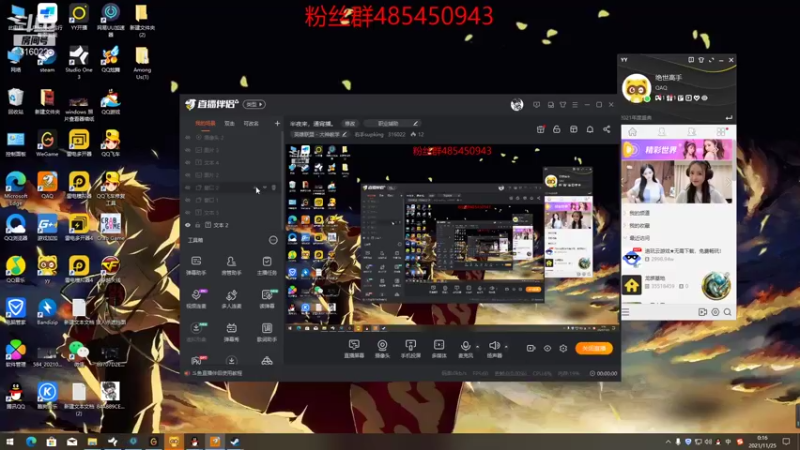Viewport: 800px width, 450px height.
Task: Add a 多媒体 multimedia source
Action: [x=439, y=349]
